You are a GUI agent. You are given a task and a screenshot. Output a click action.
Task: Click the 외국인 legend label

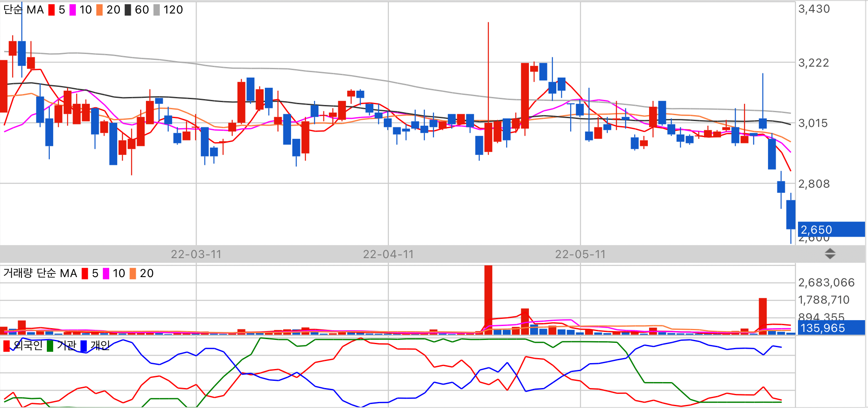tap(28, 345)
